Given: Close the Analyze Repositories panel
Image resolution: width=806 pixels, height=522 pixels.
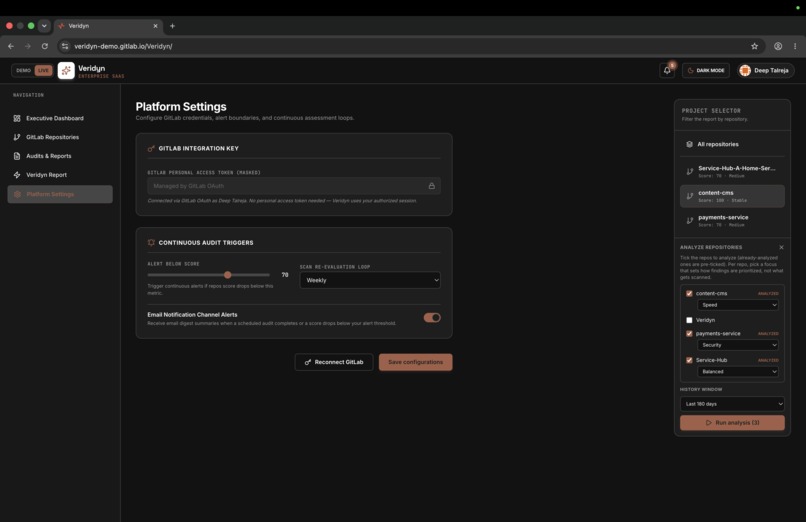Looking at the screenshot, I should [x=781, y=247].
